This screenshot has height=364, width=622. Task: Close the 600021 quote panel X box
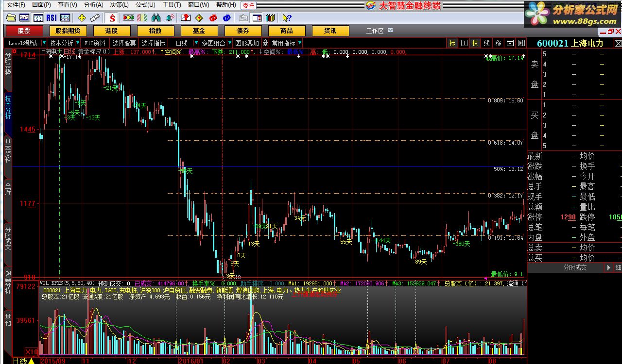[x=618, y=43]
